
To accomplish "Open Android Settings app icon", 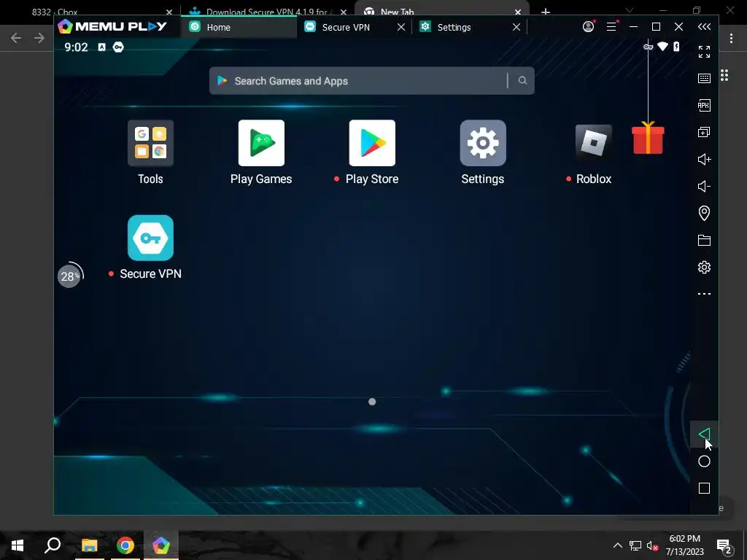I will [x=483, y=143].
